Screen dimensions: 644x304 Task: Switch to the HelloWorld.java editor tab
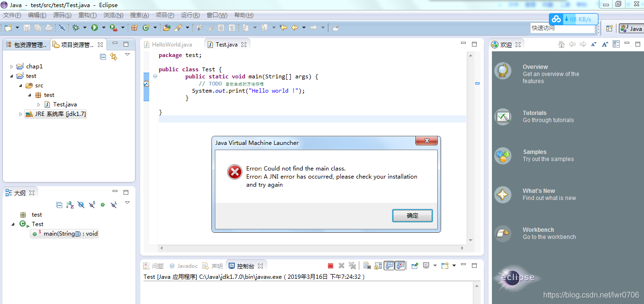(168, 45)
